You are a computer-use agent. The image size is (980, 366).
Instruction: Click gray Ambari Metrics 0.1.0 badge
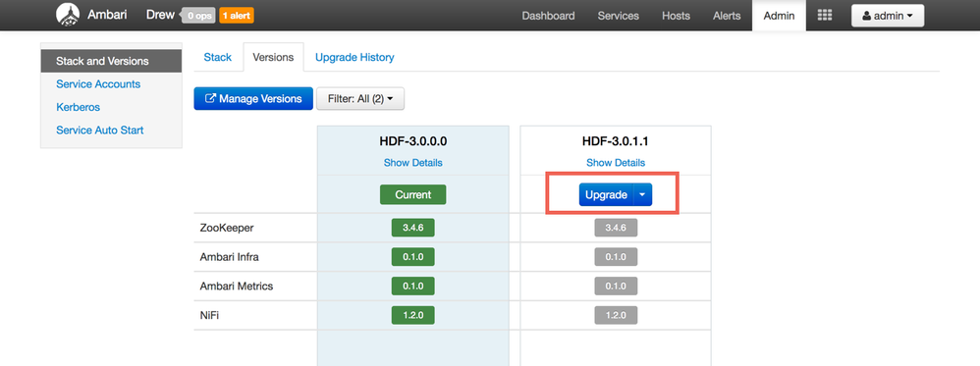616,287
